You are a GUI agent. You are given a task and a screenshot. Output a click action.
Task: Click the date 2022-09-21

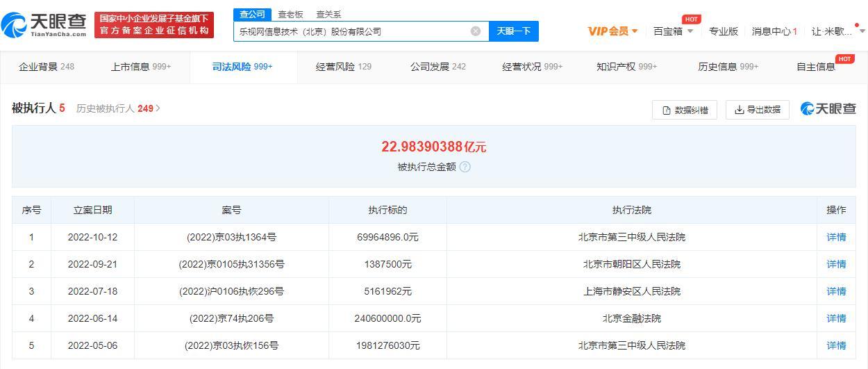pos(92,264)
